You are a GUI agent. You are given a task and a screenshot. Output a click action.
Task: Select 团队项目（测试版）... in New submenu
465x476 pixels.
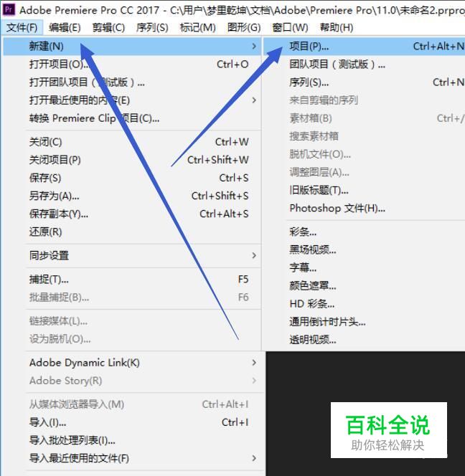point(364,65)
